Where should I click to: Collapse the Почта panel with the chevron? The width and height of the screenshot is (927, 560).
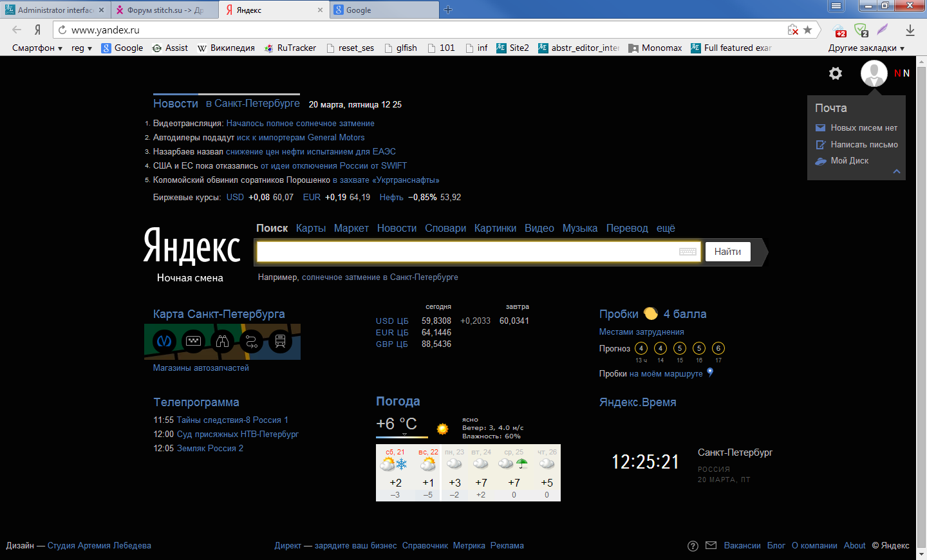coord(896,172)
